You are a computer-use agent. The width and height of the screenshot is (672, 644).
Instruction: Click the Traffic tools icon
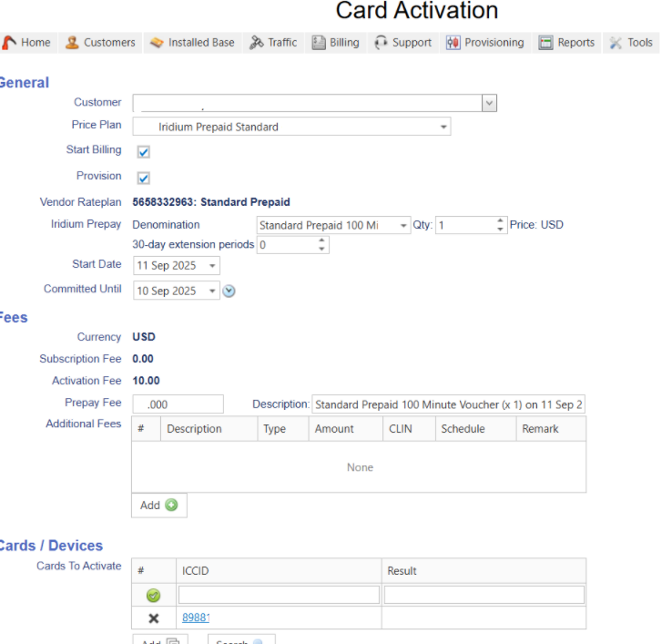tap(257, 43)
